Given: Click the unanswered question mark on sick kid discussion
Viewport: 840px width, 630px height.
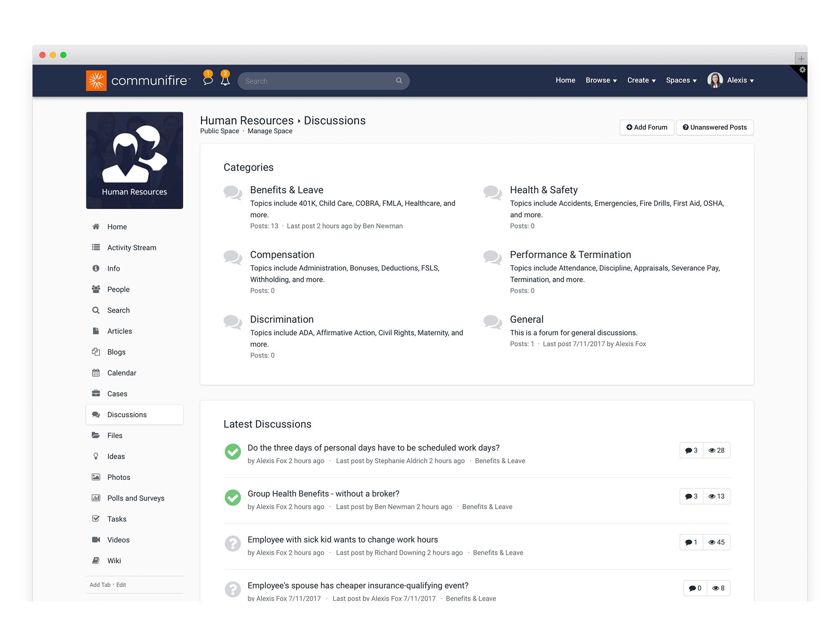Looking at the screenshot, I should tap(232, 543).
